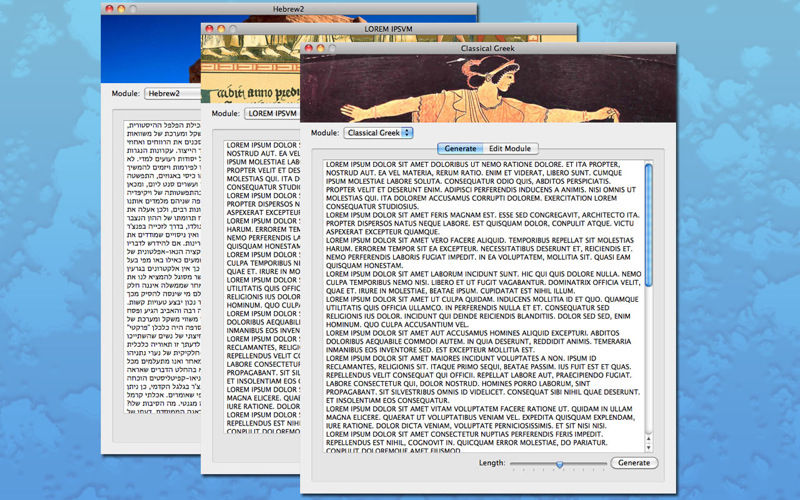Viewport: 800px width, 500px height.
Task: Click the line 'ET INSOLENTIAM EOS CONSEQUATUR.'
Action: point(387,401)
